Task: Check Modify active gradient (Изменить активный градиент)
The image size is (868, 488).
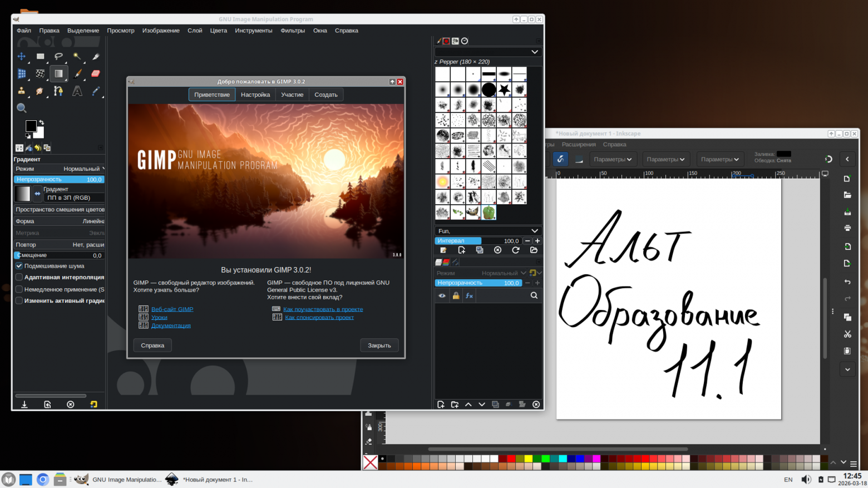Action: pos(19,301)
